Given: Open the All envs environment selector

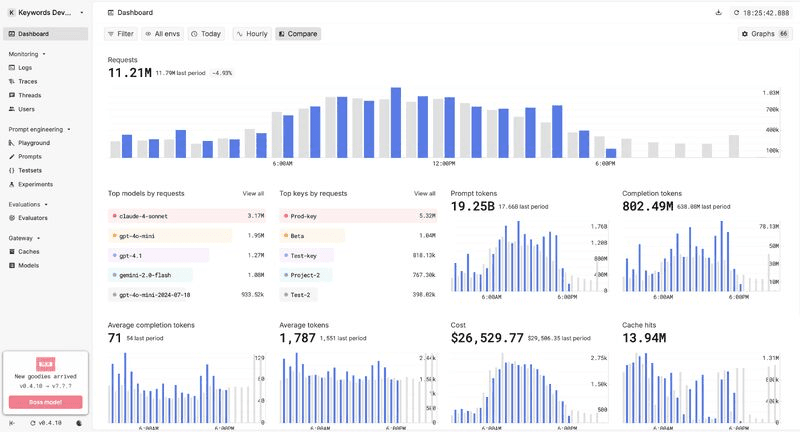Looking at the screenshot, I should pyautogui.click(x=161, y=34).
